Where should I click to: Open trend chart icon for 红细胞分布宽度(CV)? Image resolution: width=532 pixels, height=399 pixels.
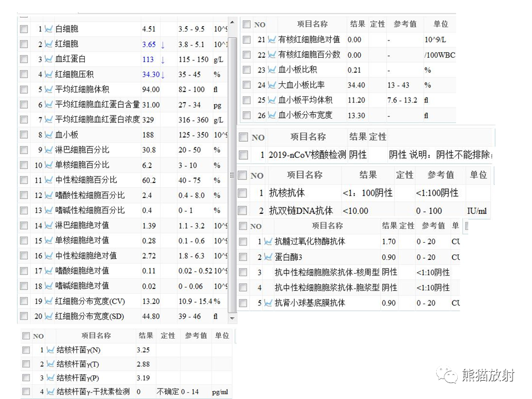pos(49,301)
